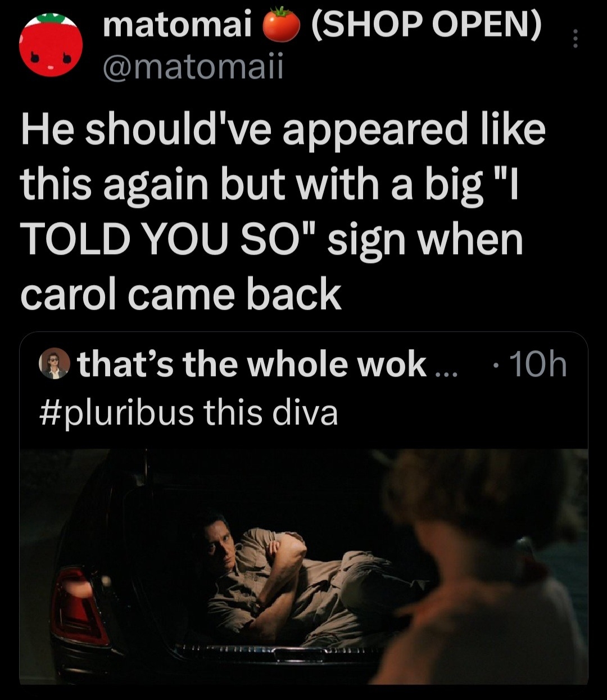
Task: Click the 10h timestamp on quoted tweet
Action: point(535,365)
